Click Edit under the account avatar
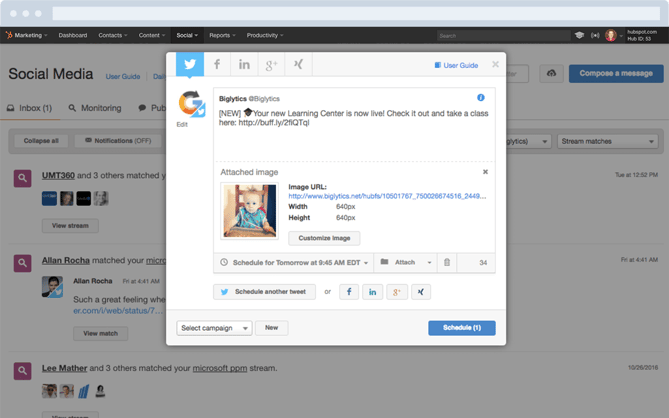This screenshot has height=418, width=669. (182, 125)
